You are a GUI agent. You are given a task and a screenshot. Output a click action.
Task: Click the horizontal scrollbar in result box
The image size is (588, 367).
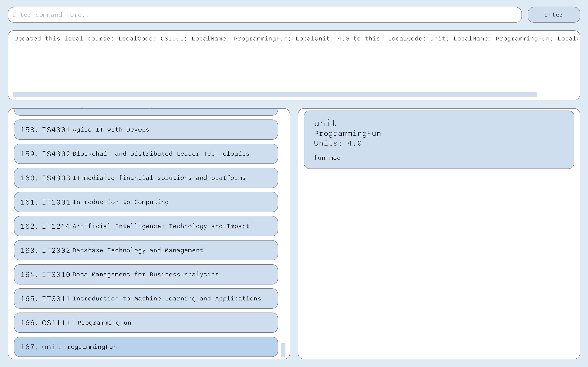pos(275,94)
